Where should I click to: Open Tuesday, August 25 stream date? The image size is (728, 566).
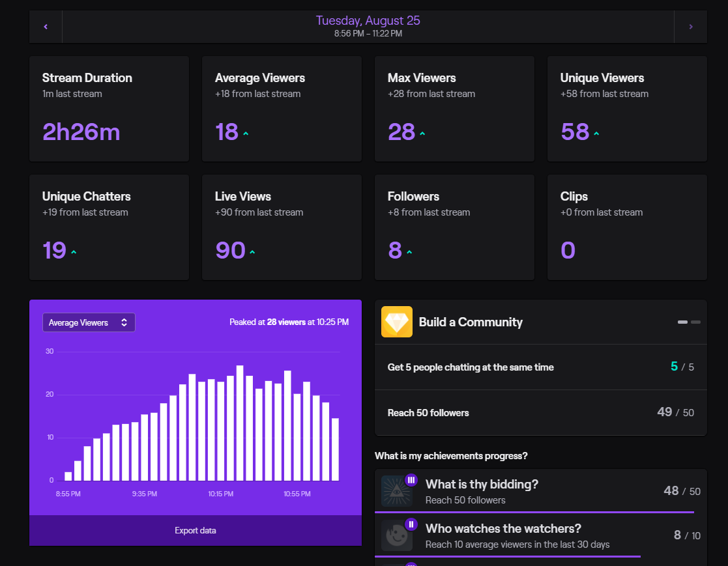pos(368,20)
